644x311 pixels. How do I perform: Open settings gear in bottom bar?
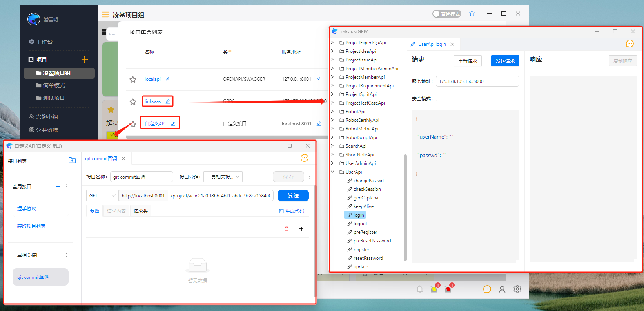click(x=517, y=289)
